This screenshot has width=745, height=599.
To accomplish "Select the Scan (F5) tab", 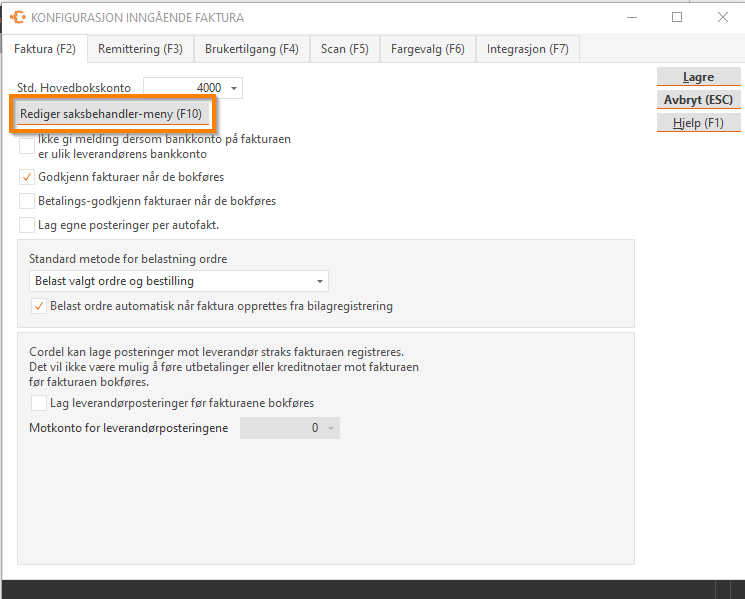I will (344, 49).
